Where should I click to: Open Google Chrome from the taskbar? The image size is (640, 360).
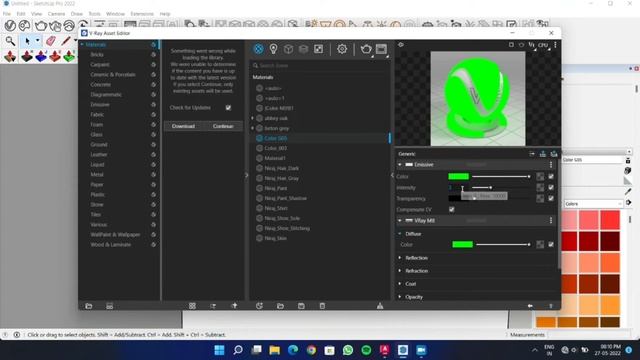click(x=311, y=350)
